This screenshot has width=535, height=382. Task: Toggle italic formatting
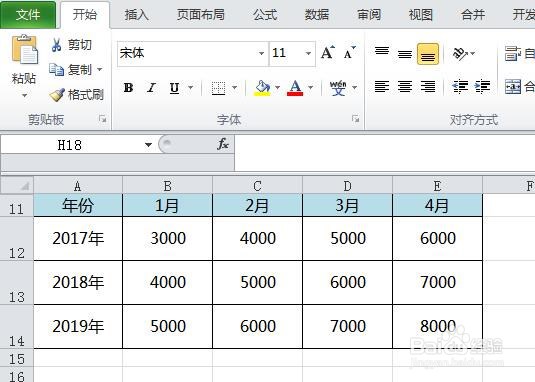(151, 88)
